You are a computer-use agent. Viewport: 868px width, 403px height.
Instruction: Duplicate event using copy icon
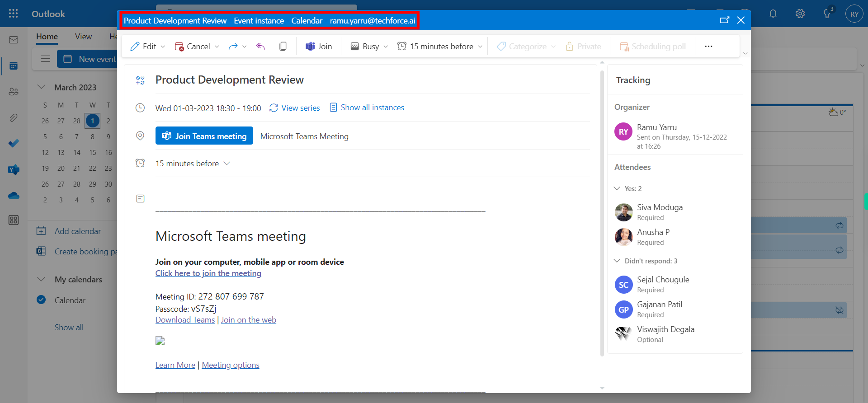tap(283, 46)
